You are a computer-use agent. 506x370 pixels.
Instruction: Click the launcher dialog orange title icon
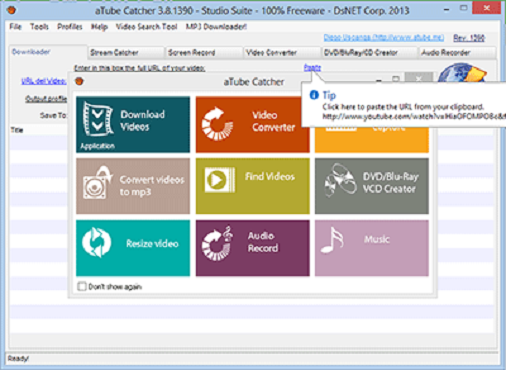(x=79, y=81)
